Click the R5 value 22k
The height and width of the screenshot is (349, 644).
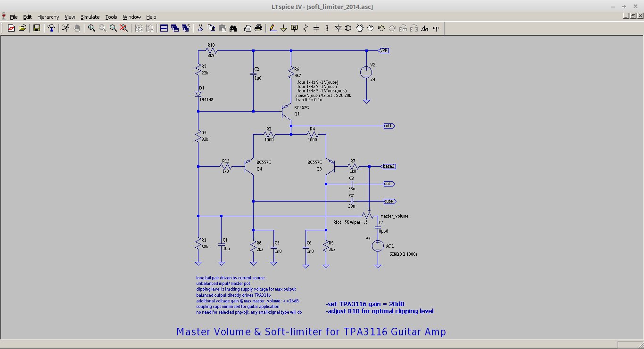tap(205, 73)
